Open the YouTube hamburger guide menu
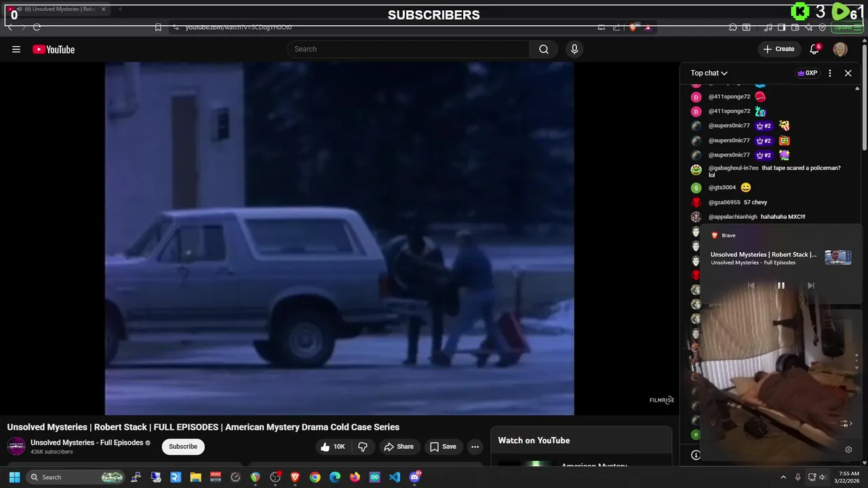The height and width of the screenshot is (488, 868). (x=16, y=49)
